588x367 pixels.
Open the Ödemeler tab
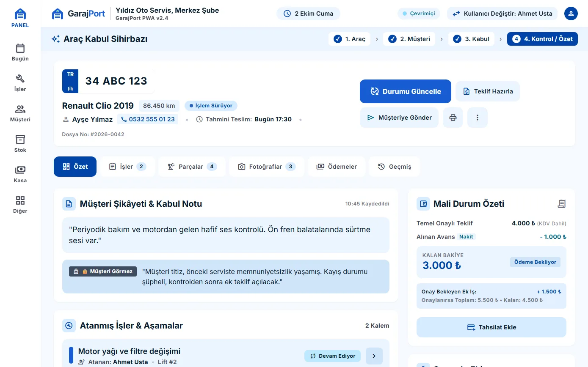(x=337, y=167)
